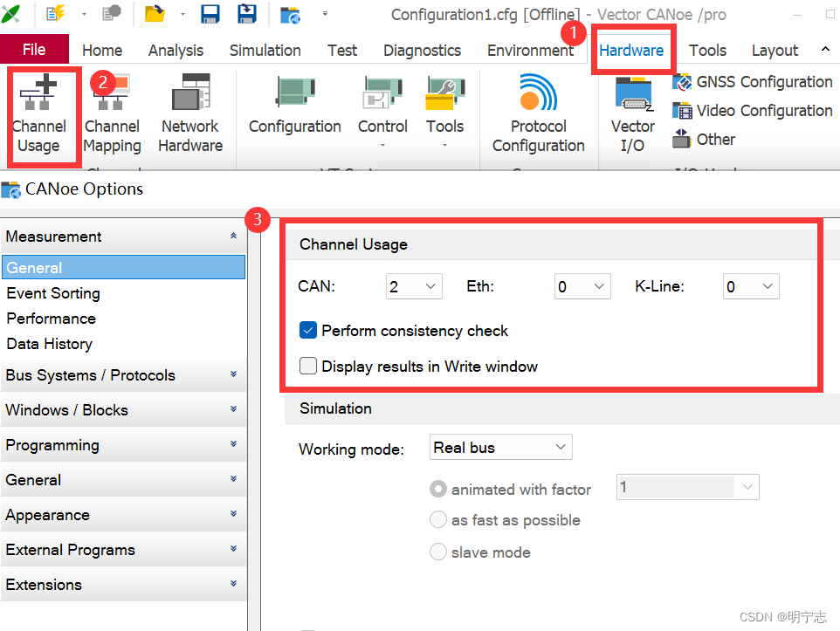The height and width of the screenshot is (631, 840).
Task: Switch to the Test tab
Action: pyautogui.click(x=342, y=51)
